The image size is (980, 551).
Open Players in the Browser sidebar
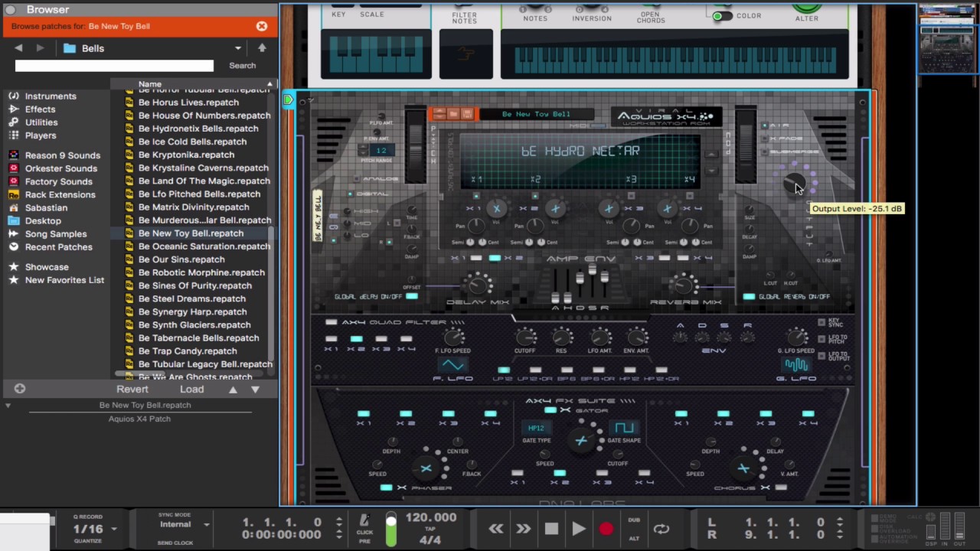(x=41, y=135)
